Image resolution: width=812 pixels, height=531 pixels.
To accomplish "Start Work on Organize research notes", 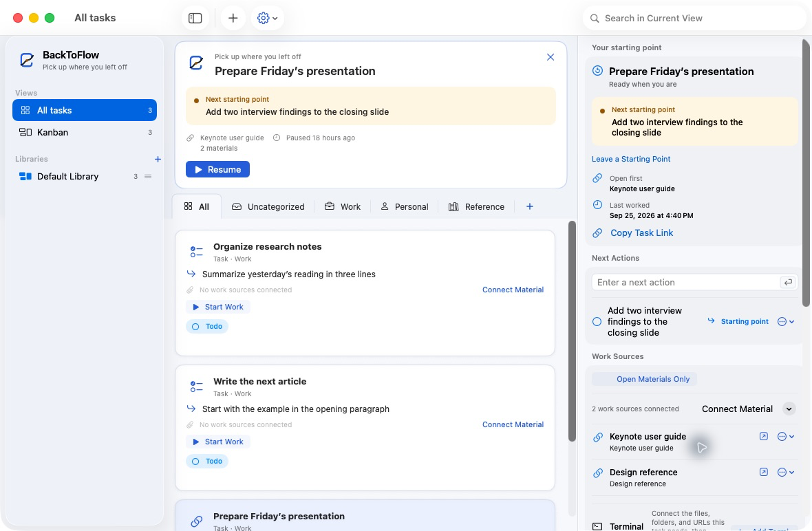I will [217, 307].
